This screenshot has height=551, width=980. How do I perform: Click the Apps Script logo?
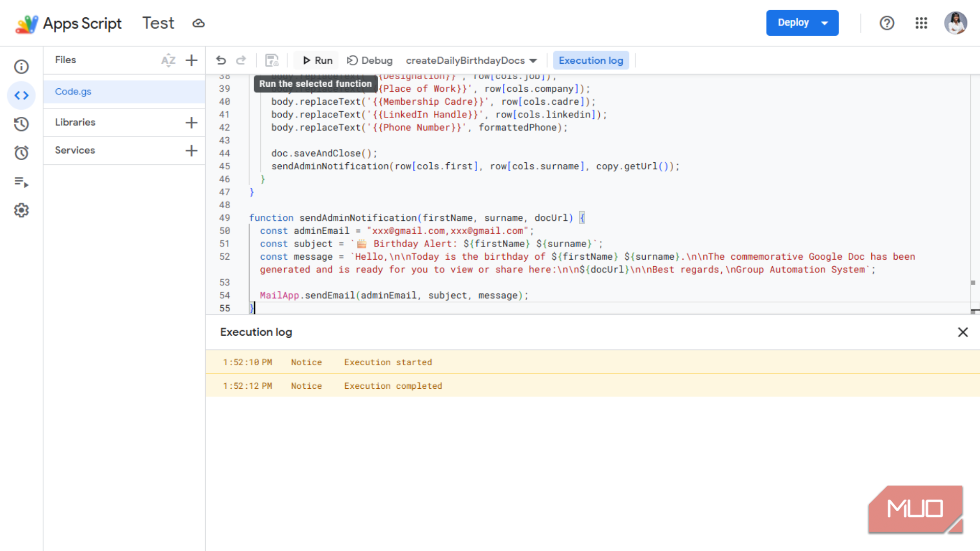69,23
